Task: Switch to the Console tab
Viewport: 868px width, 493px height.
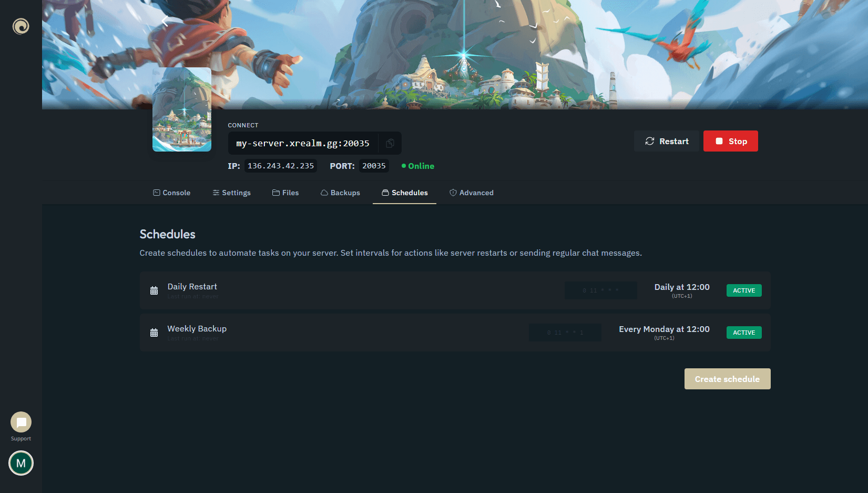Action: click(171, 193)
